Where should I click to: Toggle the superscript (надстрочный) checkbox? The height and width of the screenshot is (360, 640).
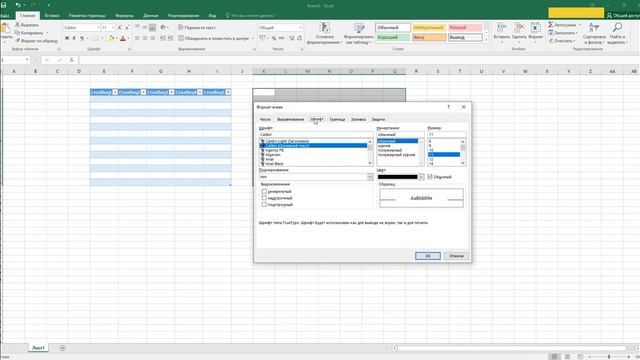click(264, 198)
